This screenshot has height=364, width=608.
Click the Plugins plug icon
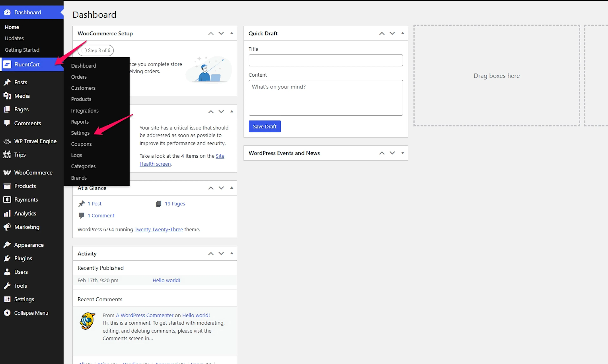7,258
